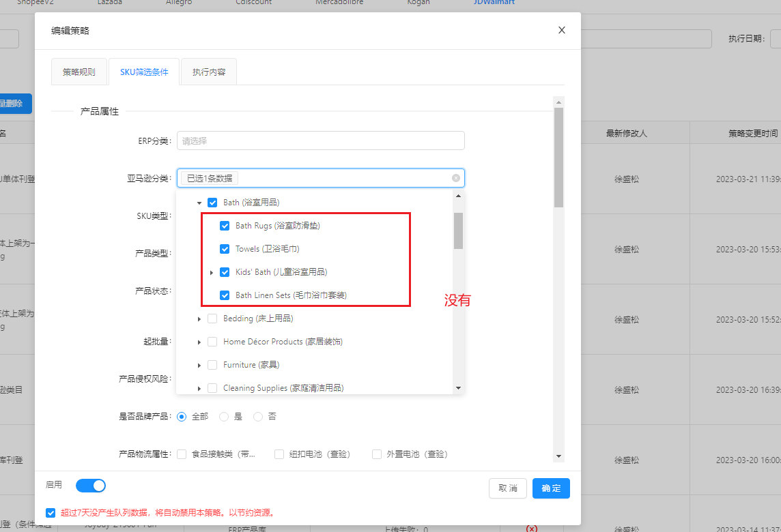This screenshot has width=781, height=532.
Task: Close the 编辑策略 dialog with X icon
Action: 561,31
